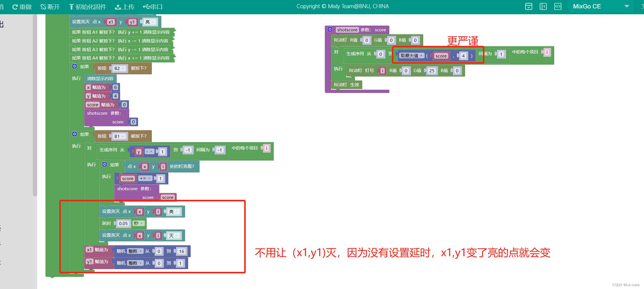Click the x1 赋值为 variable block
The image size is (644, 289).
tap(90, 250)
